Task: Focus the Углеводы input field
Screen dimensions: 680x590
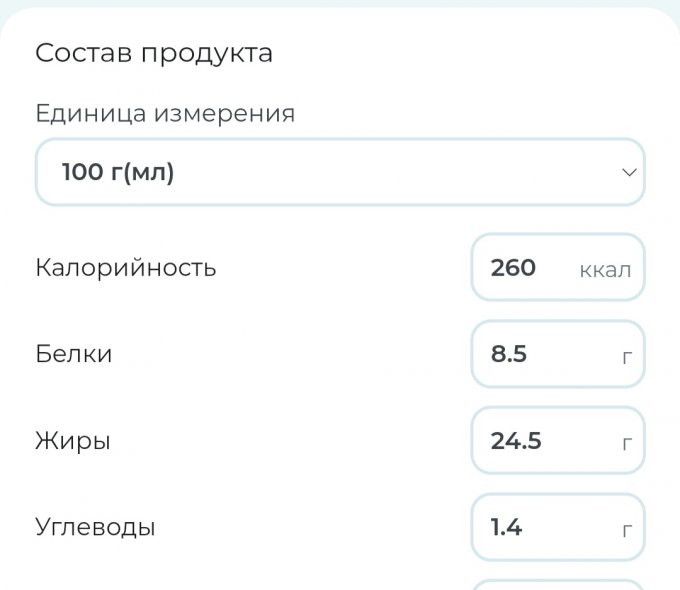Action: pos(557,527)
